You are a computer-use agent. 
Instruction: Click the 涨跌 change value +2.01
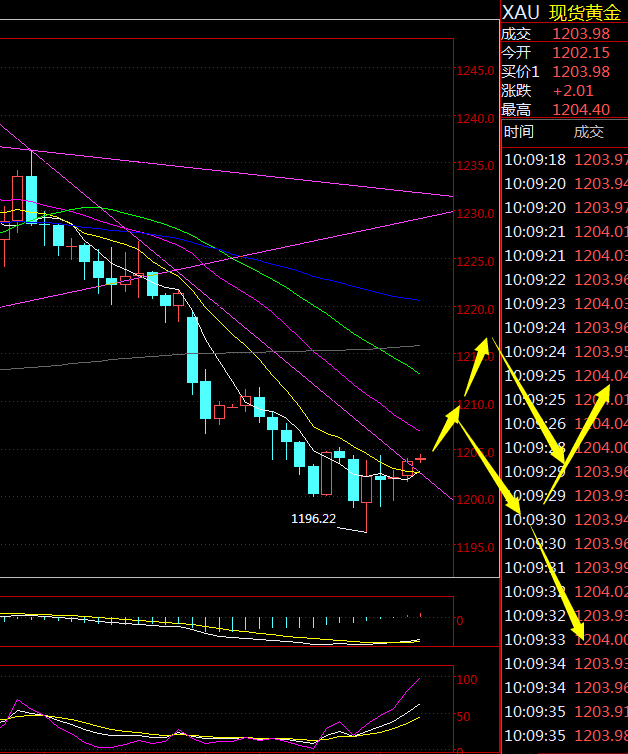[x=573, y=90]
